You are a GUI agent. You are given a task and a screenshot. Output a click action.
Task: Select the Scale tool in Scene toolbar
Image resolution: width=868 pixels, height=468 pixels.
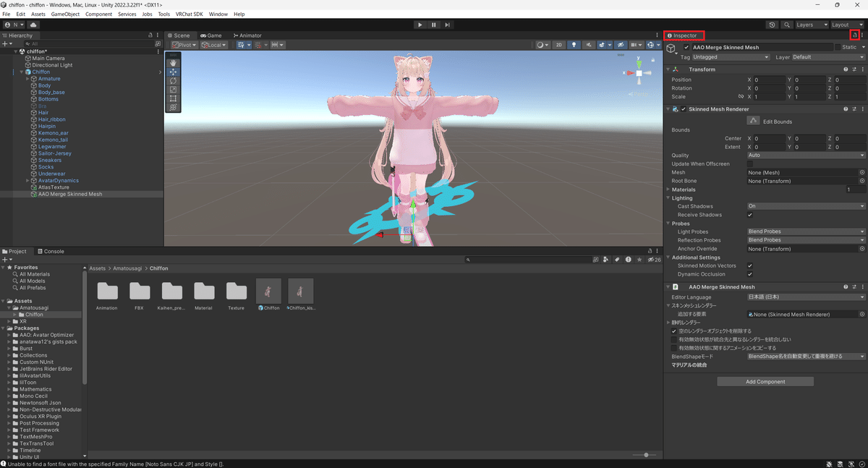[x=173, y=89]
